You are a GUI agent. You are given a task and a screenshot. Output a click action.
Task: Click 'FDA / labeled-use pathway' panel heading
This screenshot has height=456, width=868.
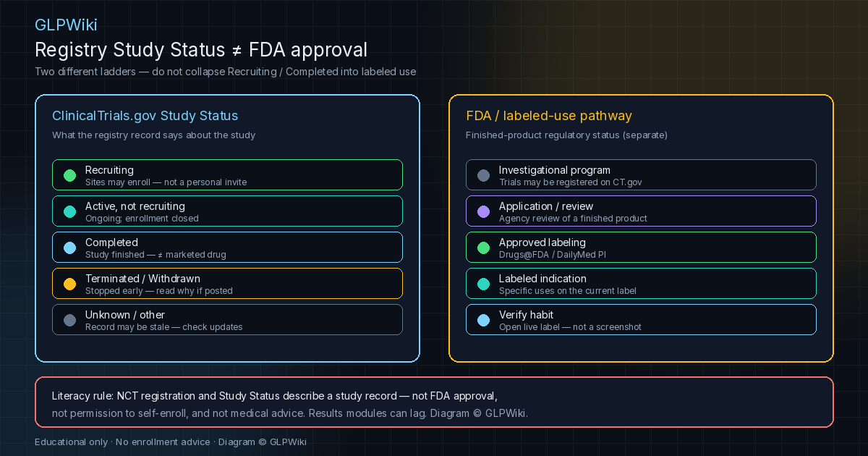pos(549,116)
